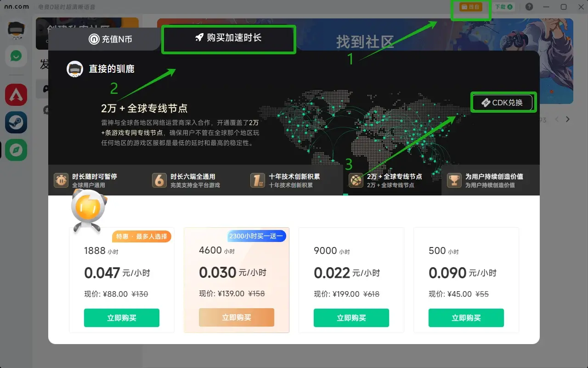
Task: Buy the 1888 小时 package
Action: 122,318
